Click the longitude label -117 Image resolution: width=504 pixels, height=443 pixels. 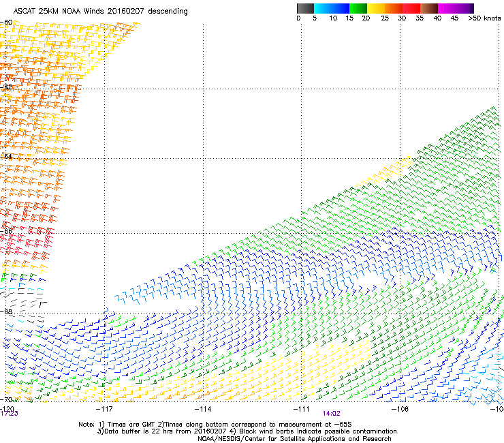coord(104,409)
